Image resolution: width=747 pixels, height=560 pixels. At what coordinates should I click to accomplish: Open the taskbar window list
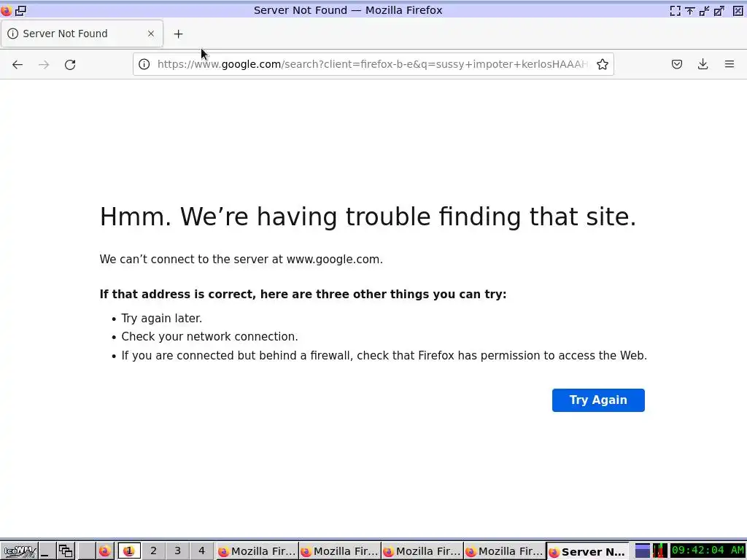point(66,551)
